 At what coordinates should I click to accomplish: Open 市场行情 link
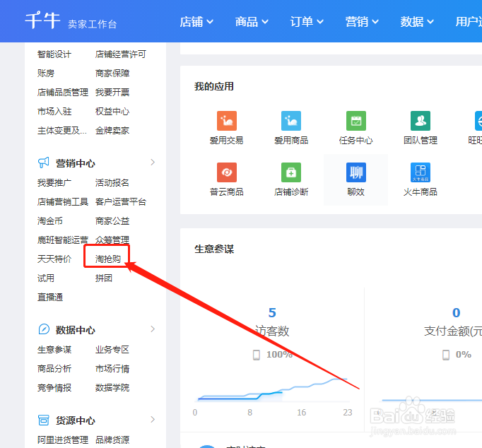[x=112, y=369]
